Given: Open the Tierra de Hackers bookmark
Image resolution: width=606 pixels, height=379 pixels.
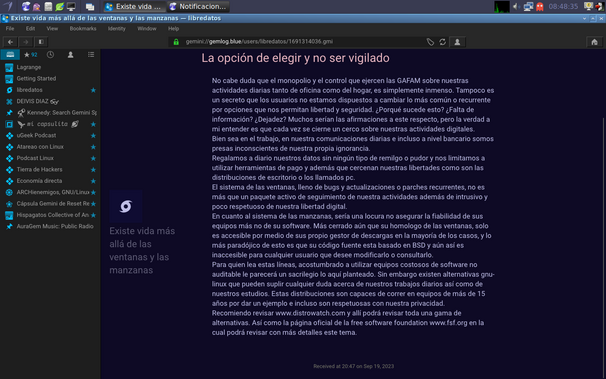Looking at the screenshot, I should tap(50, 170).
